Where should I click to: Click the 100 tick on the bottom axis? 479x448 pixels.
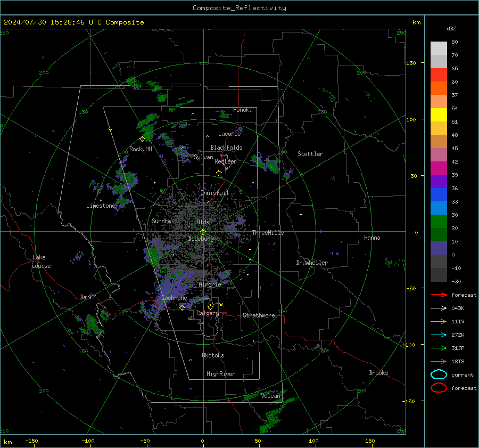point(313,441)
